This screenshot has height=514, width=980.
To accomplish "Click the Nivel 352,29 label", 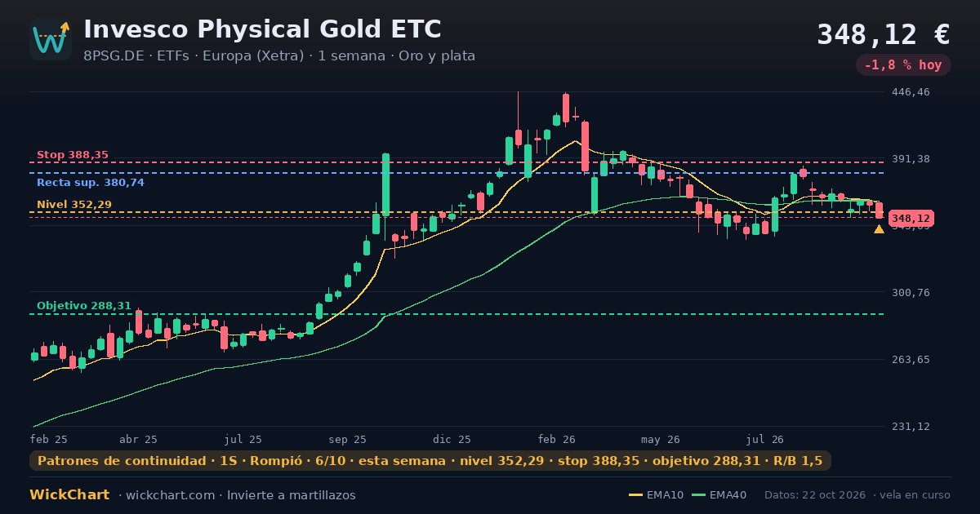I will click(74, 205).
